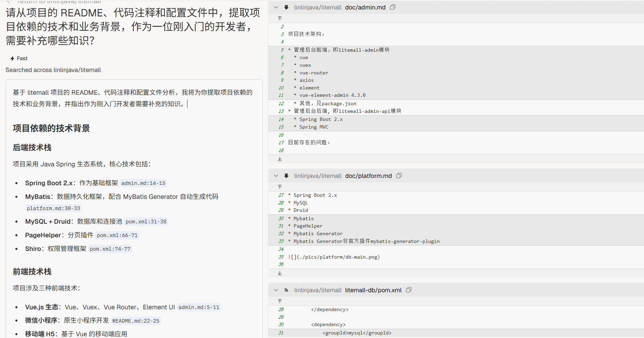Open the pom.xml:74-77 Shiro citation

point(110,249)
